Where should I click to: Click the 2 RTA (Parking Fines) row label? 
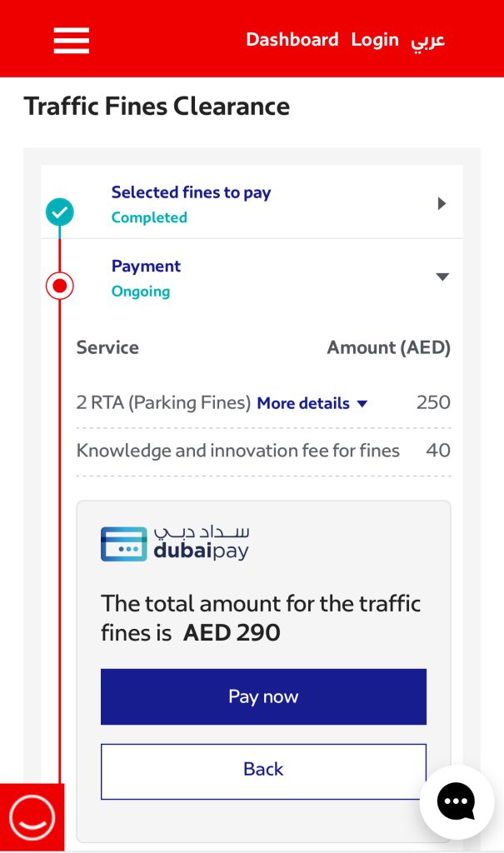pos(163,403)
